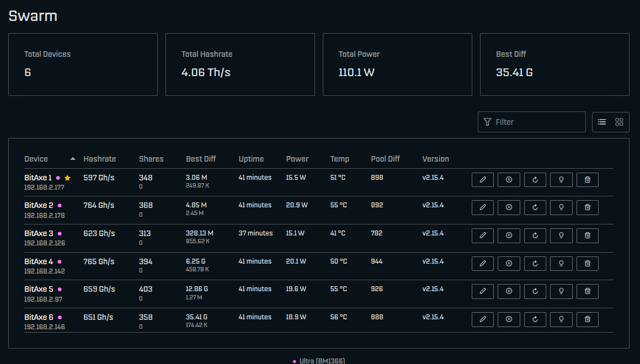Restart the BitAxe 1 device
640x364 pixels.
pos(535,180)
